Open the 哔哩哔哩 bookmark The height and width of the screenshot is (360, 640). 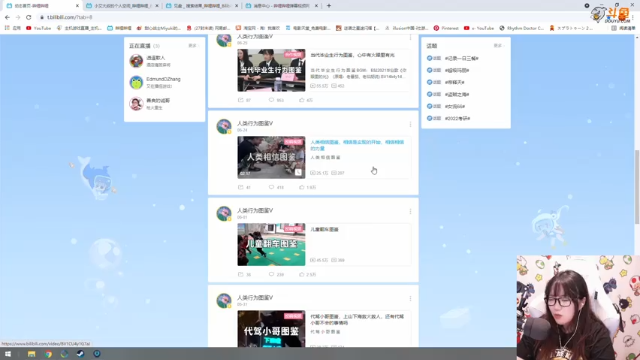tap(119, 28)
